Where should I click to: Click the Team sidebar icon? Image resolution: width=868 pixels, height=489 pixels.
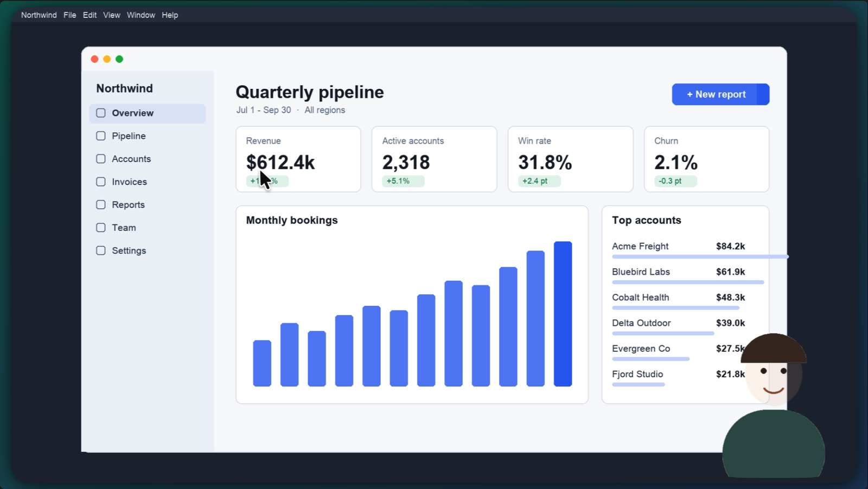click(101, 228)
